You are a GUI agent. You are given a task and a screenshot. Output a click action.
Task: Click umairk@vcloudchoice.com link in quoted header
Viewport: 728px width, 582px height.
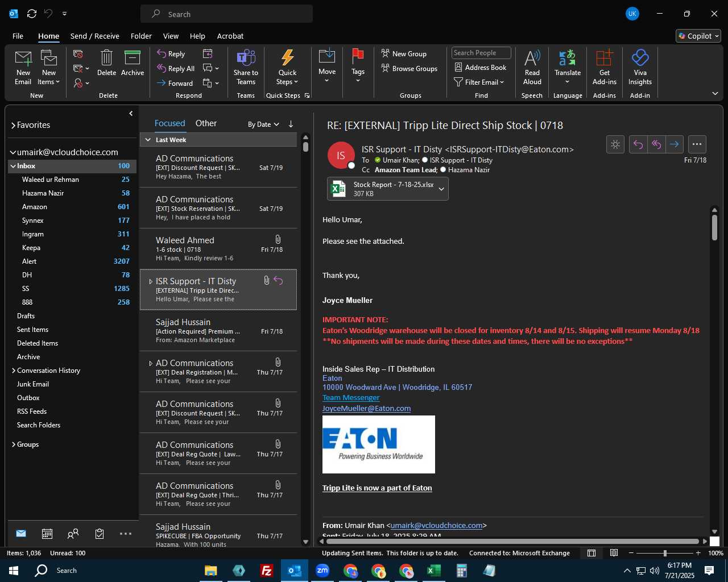[437, 526]
